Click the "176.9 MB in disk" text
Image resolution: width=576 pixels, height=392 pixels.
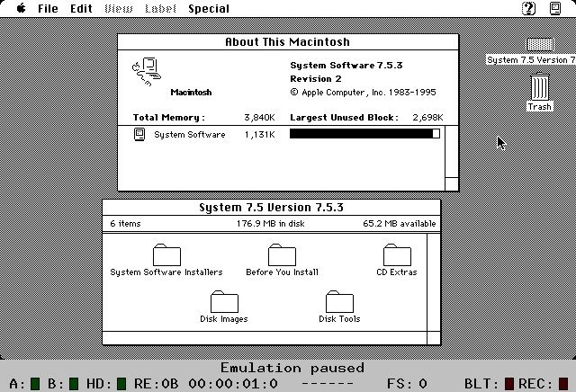[270, 224]
